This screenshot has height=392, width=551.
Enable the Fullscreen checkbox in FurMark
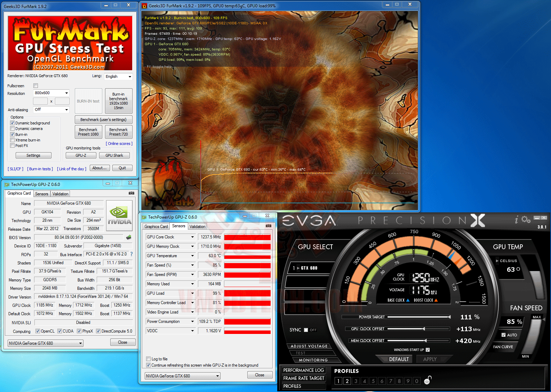click(35, 86)
